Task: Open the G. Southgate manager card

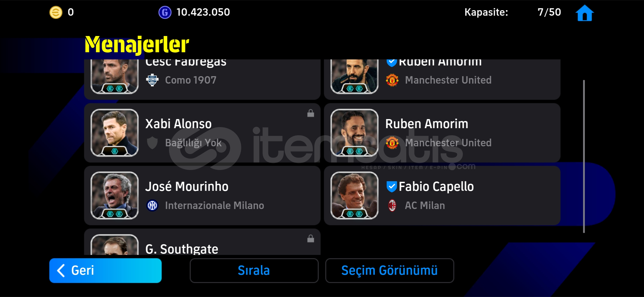Action: 202,242
